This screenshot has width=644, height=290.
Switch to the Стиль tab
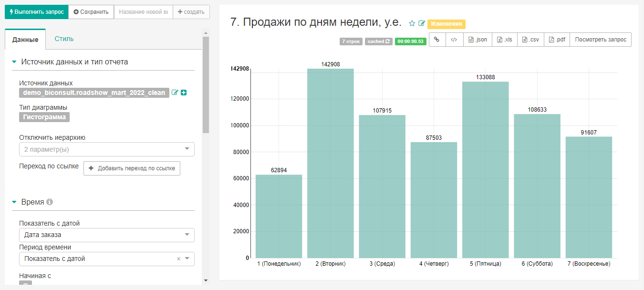point(64,39)
